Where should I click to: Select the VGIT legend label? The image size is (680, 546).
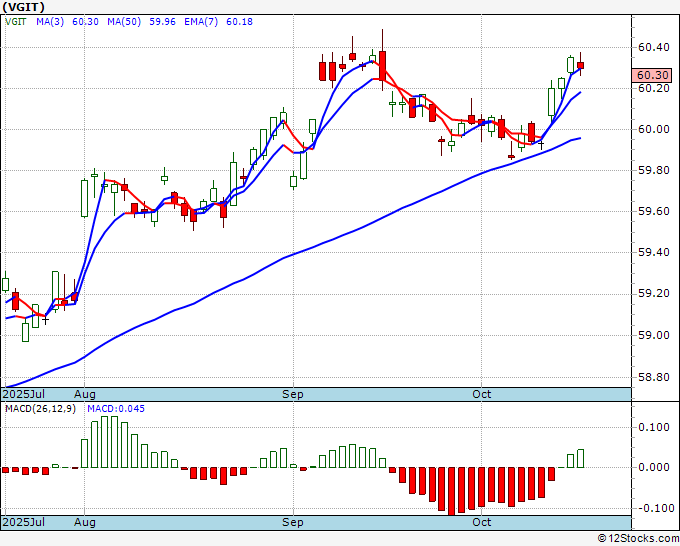(16, 22)
